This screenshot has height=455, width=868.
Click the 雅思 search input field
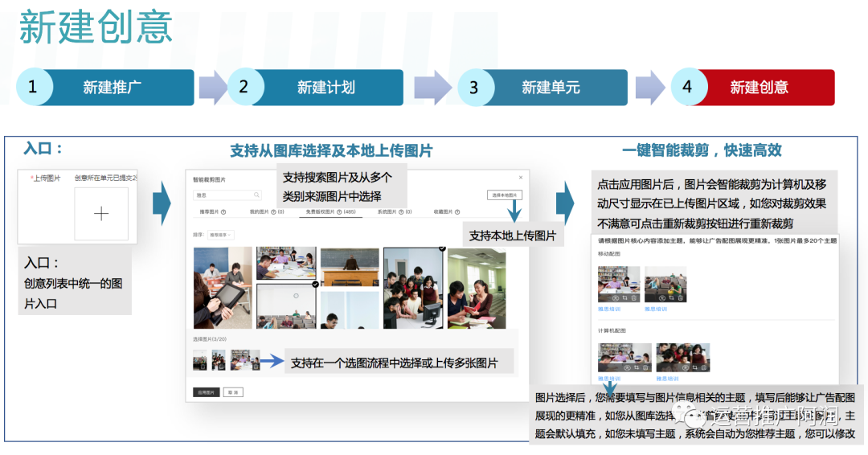[x=227, y=195]
